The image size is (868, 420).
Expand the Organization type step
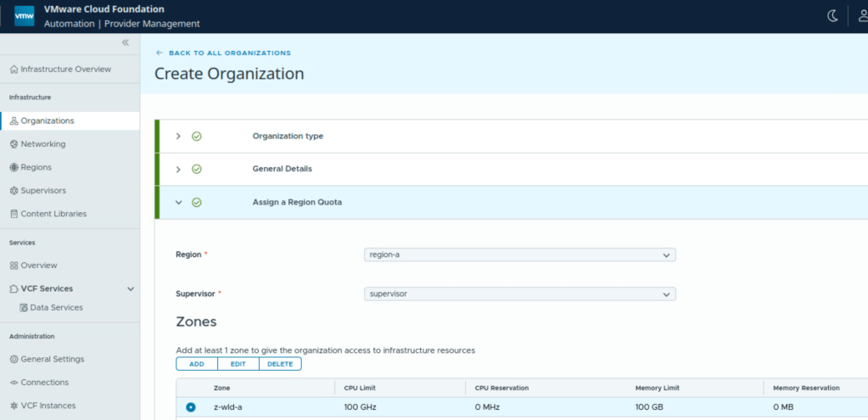[x=178, y=136]
